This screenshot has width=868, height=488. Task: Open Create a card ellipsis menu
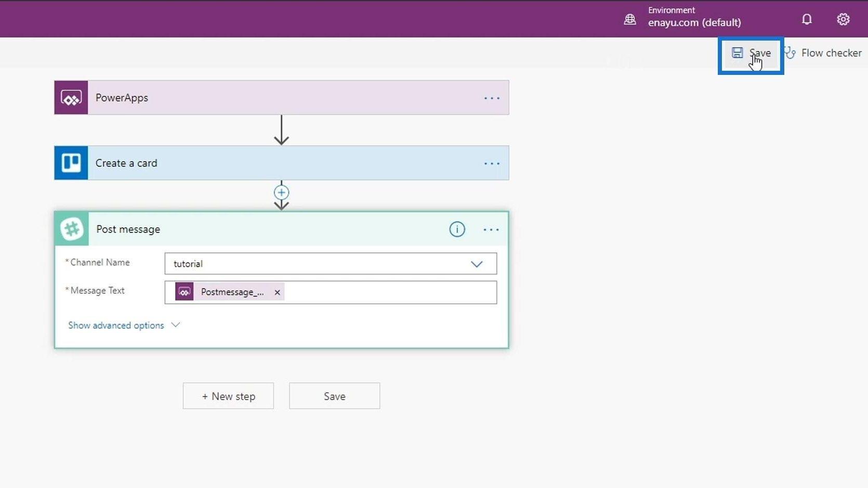(x=492, y=163)
